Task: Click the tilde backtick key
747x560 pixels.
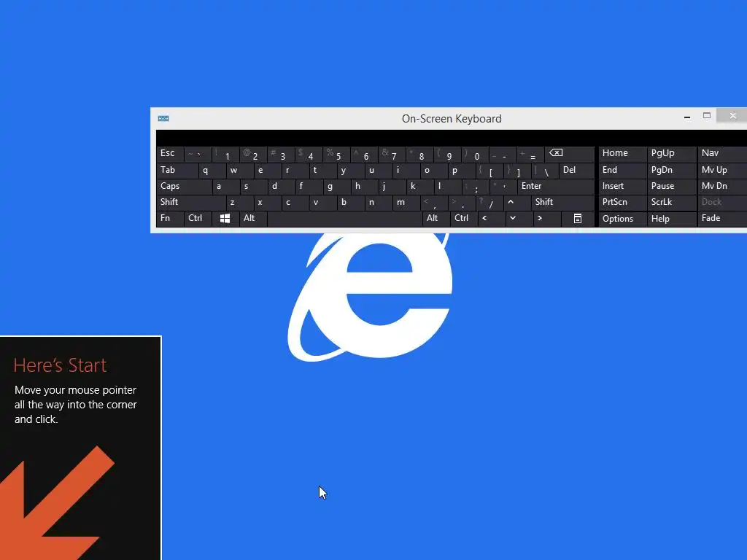Action: [x=198, y=154]
